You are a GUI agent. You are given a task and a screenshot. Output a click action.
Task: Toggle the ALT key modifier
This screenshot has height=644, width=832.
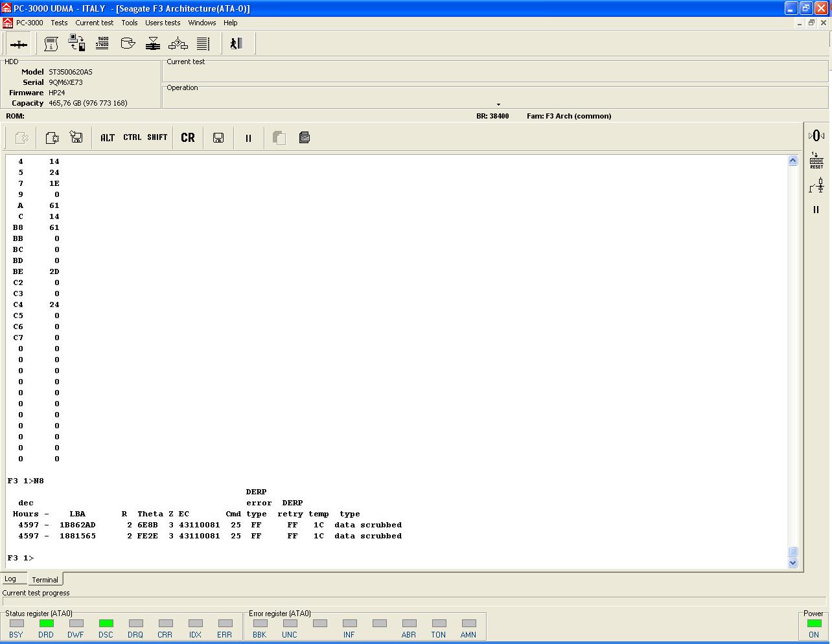pyautogui.click(x=108, y=137)
